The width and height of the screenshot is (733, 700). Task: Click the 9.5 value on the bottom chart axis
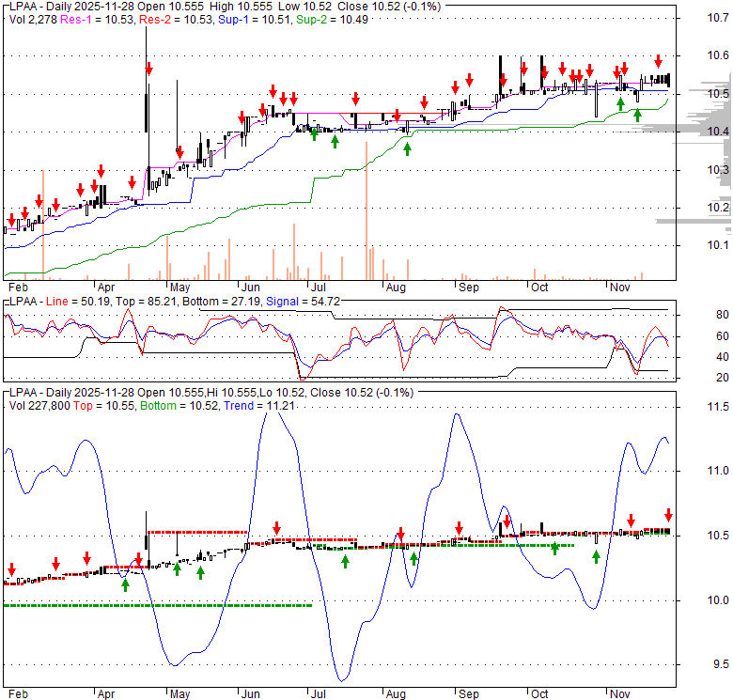tap(694, 664)
